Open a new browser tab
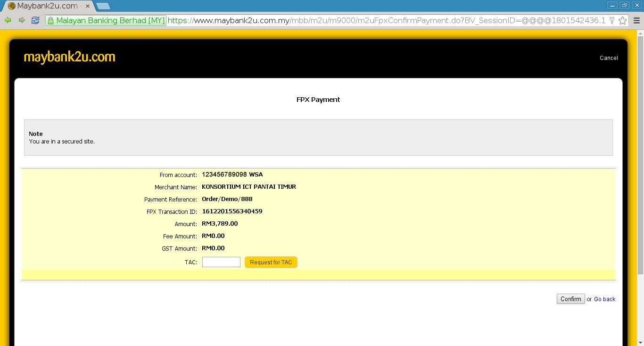Viewport: 644px width, 346px height. (103, 6)
